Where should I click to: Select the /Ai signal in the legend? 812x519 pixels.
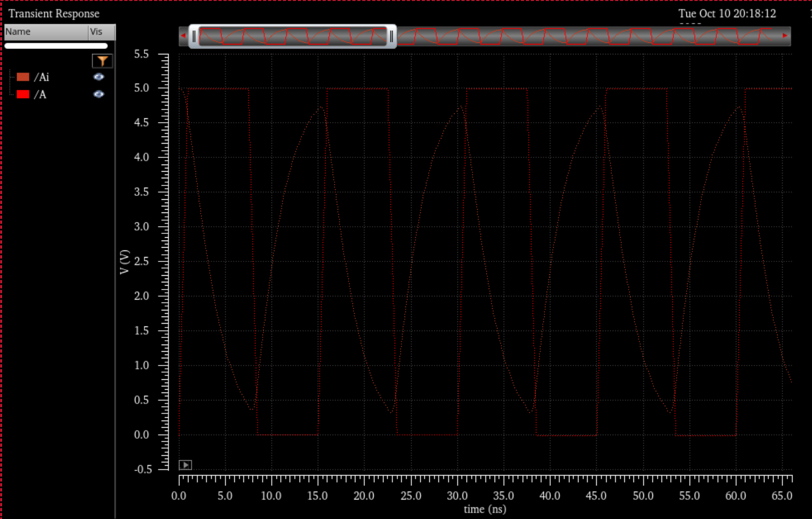pos(42,77)
